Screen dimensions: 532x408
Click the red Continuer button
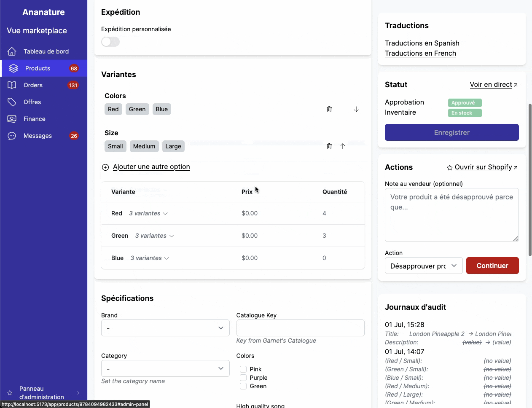click(x=492, y=266)
